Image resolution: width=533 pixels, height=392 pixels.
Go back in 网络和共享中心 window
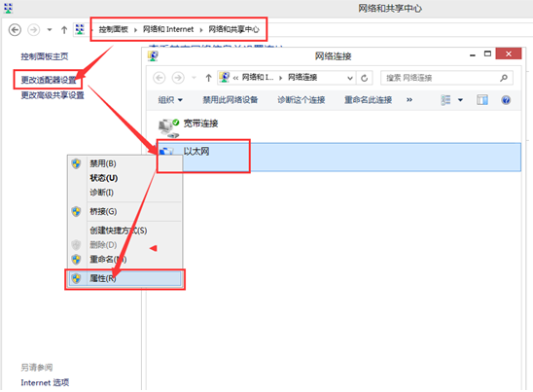point(15,30)
